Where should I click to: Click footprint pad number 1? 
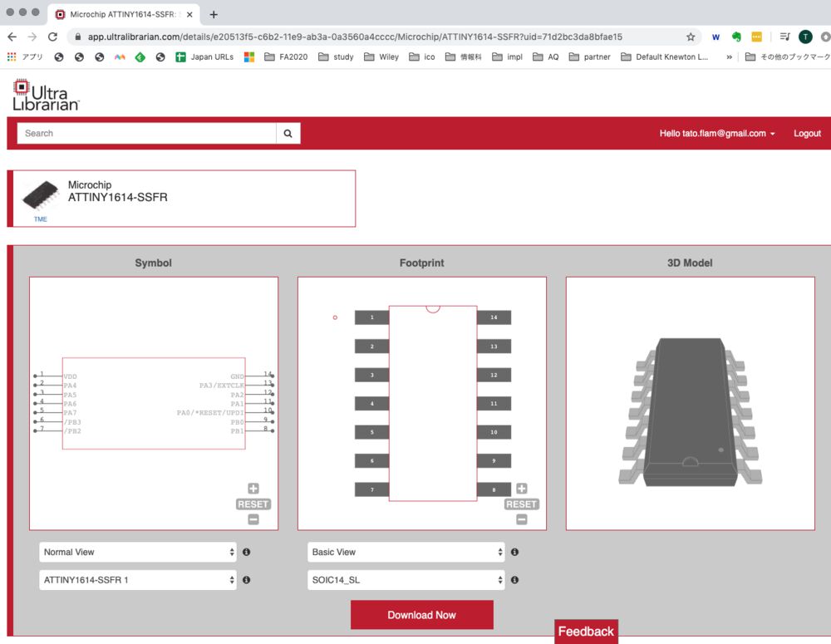372,317
